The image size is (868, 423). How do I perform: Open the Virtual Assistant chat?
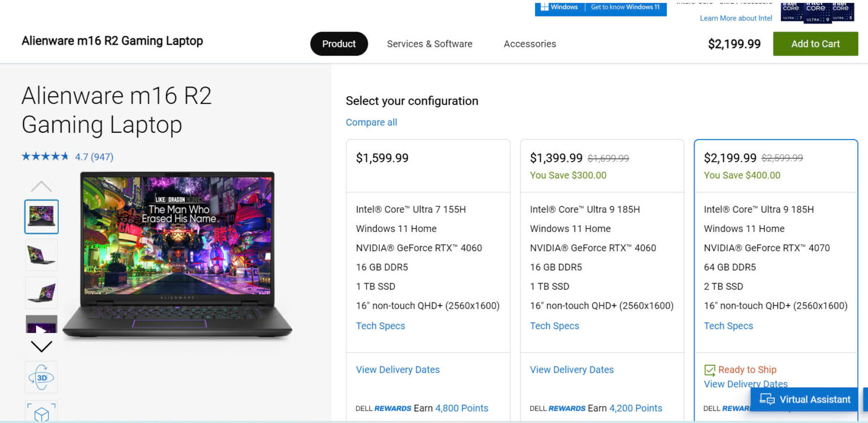tap(804, 399)
